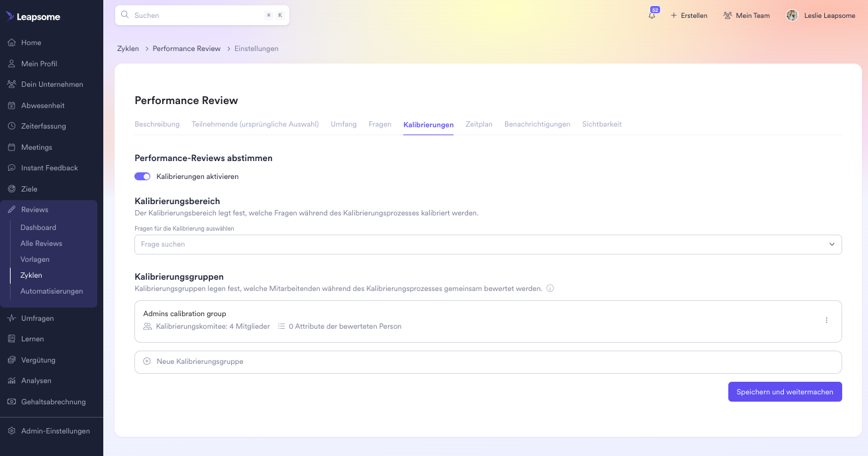Select Alle Reviews in sidebar submenu

(x=41, y=243)
